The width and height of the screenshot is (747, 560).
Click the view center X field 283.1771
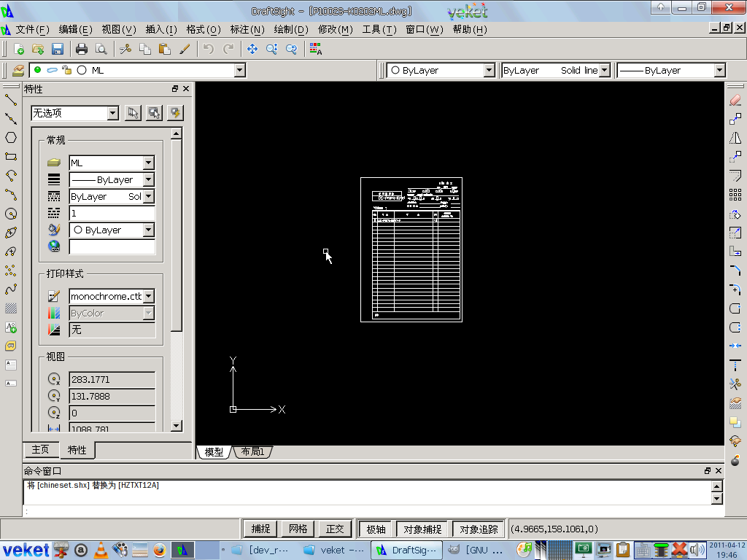112,379
